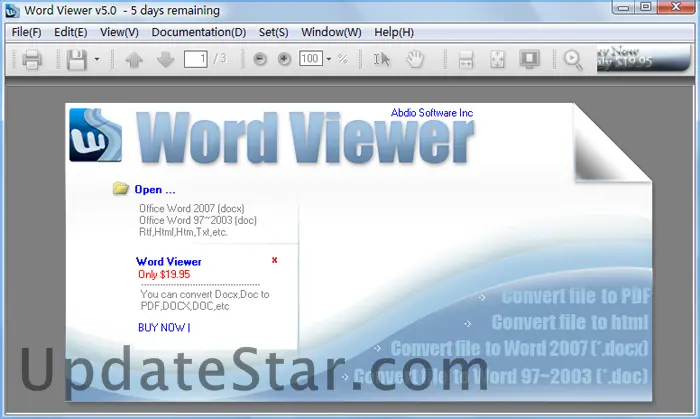Close the Word Viewer promo with red x
This screenshot has height=419, width=700.
[275, 260]
